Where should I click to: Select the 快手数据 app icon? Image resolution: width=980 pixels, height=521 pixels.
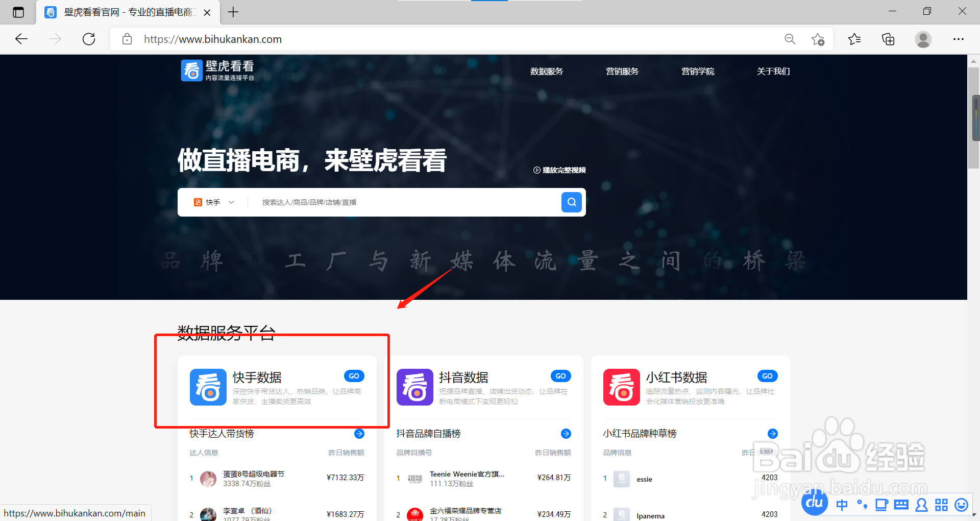[208, 387]
